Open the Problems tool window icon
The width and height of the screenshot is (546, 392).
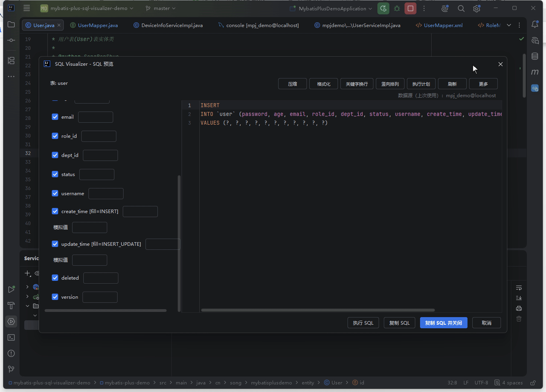tap(11, 353)
